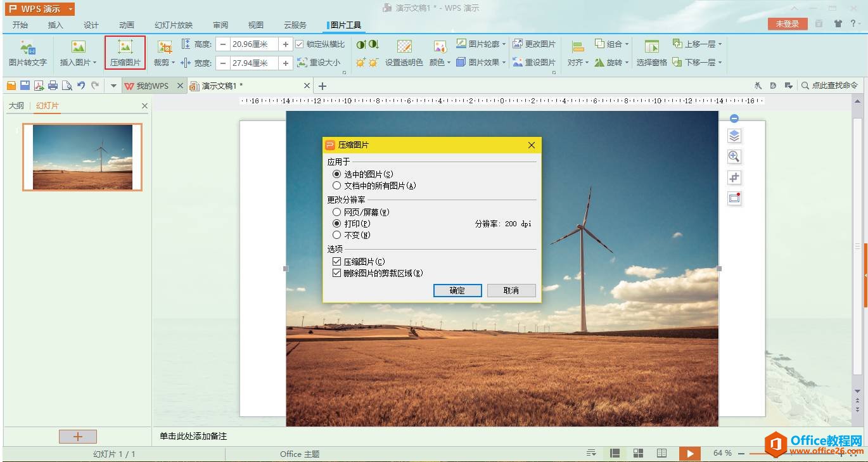Toggle the 锁定纵横比 lock aspect ratio checkbox
Viewport: 868px width, 462px height.
click(x=300, y=44)
